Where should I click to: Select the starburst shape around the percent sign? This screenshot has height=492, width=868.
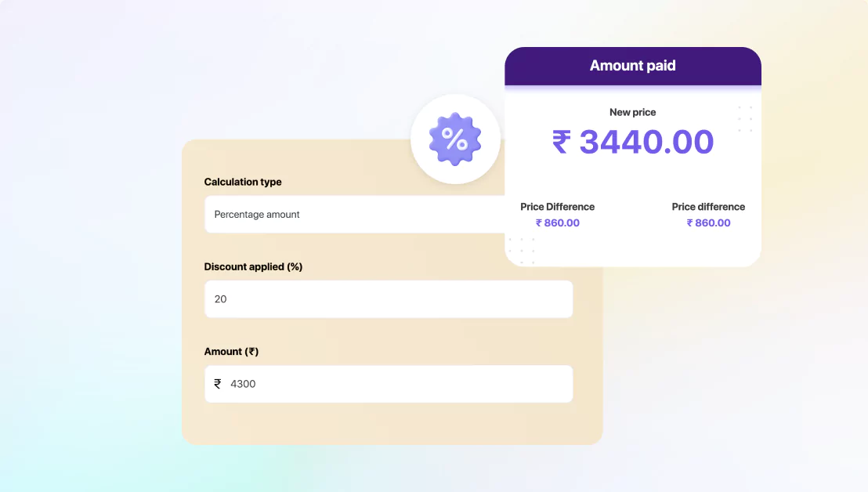coord(455,139)
